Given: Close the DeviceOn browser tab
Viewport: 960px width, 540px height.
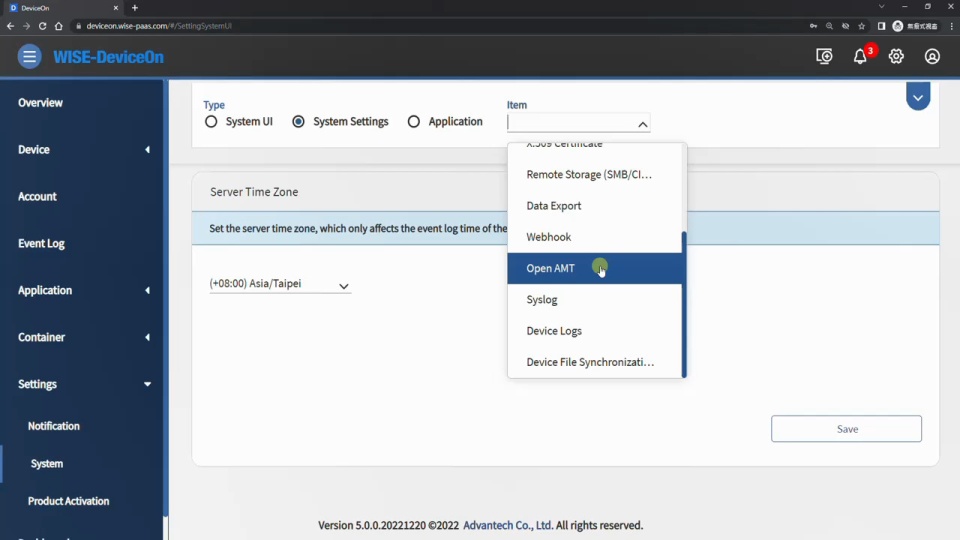Looking at the screenshot, I should [116, 8].
